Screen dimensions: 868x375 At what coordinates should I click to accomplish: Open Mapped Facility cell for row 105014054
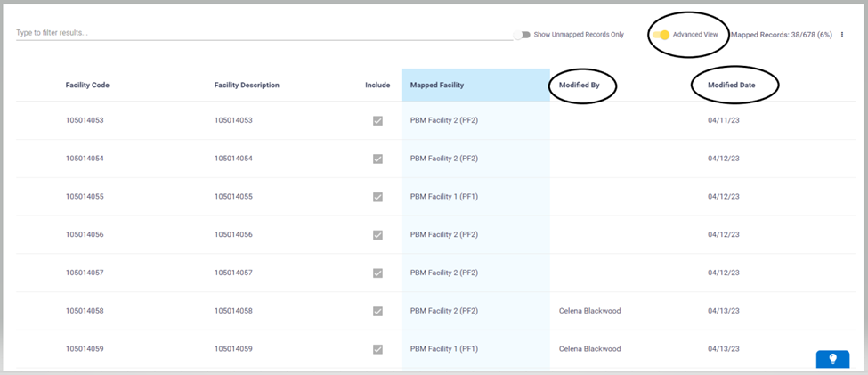click(x=444, y=159)
